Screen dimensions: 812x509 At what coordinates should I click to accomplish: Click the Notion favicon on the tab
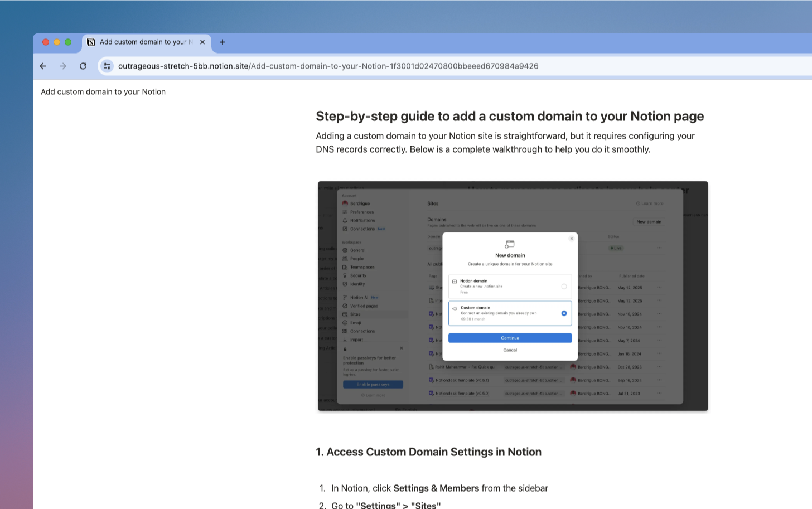click(91, 42)
